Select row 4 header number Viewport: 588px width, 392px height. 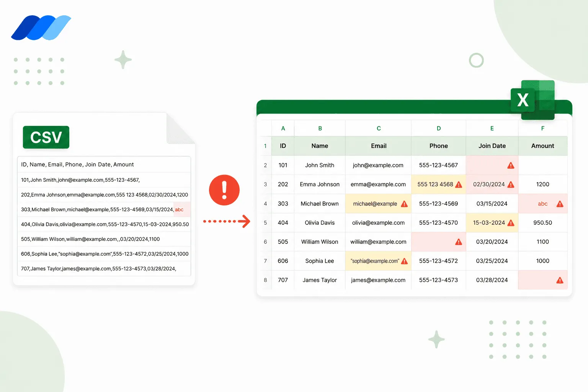(265, 204)
